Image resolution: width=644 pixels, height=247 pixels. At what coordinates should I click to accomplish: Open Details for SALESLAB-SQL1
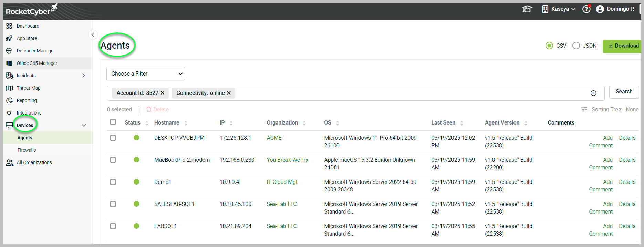pyautogui.click(x=627, y=204)
